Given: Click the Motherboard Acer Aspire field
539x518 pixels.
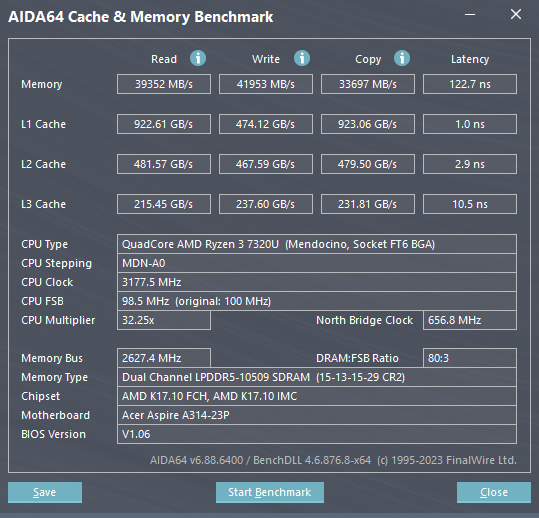Looking at the screenshot, I should 317,415.
